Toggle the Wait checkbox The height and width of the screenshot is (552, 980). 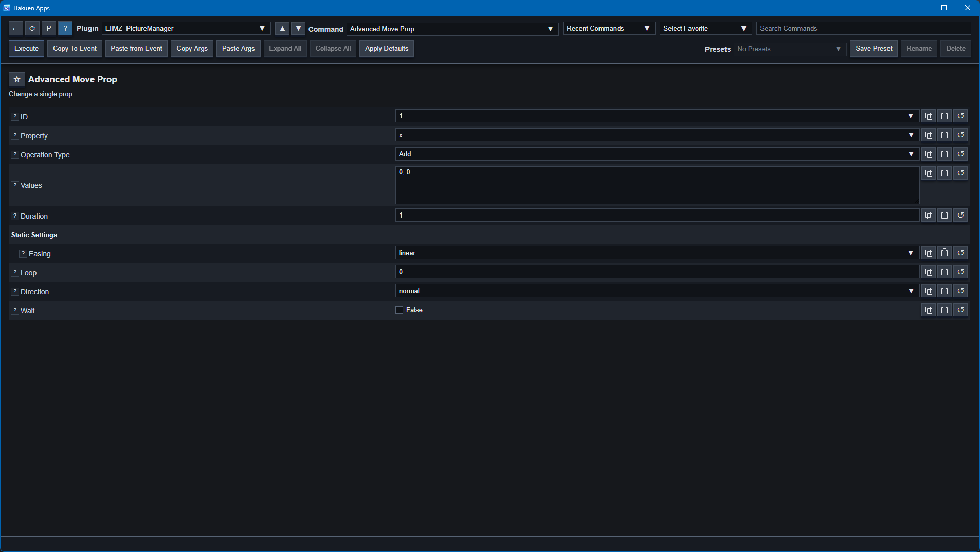399,310
